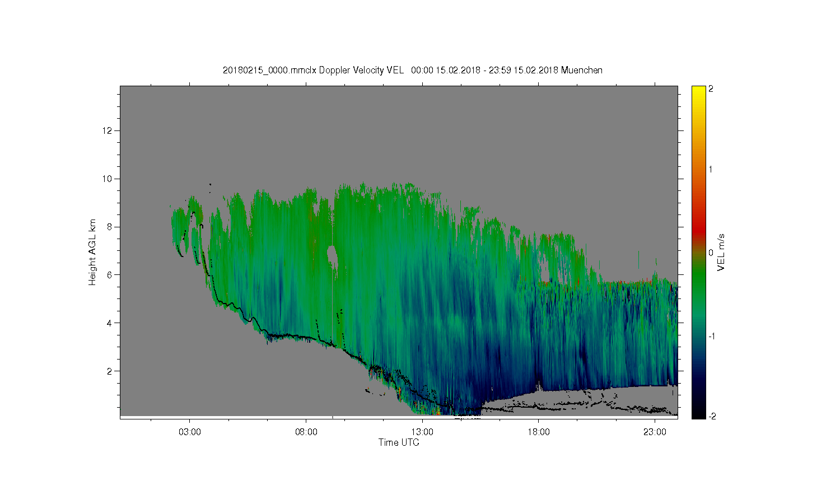Click the white oval hole in the cloud near 09:00

point(333,258)
